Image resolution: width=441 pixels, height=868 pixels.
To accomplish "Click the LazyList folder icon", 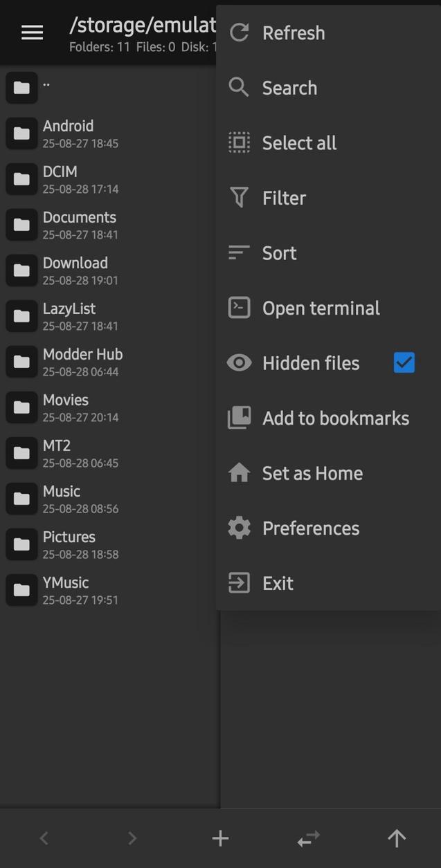I will click(x=21, y=316).
